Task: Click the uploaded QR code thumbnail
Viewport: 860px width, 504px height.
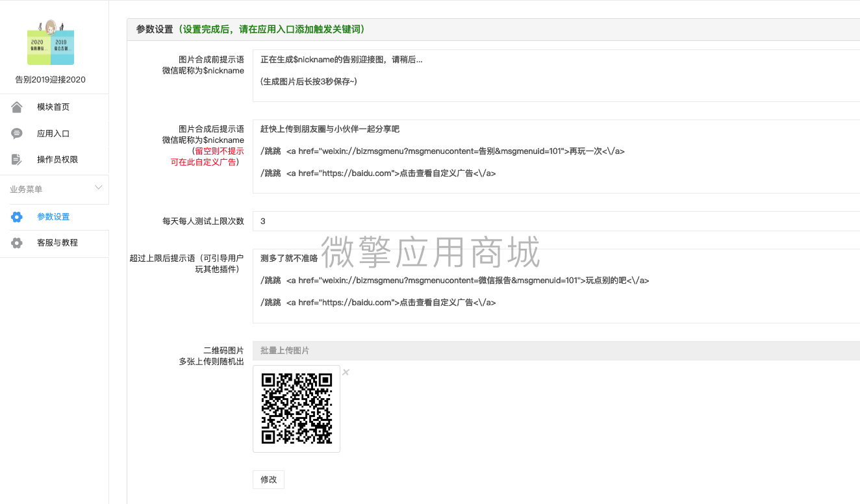Action: tap(296, 409)
